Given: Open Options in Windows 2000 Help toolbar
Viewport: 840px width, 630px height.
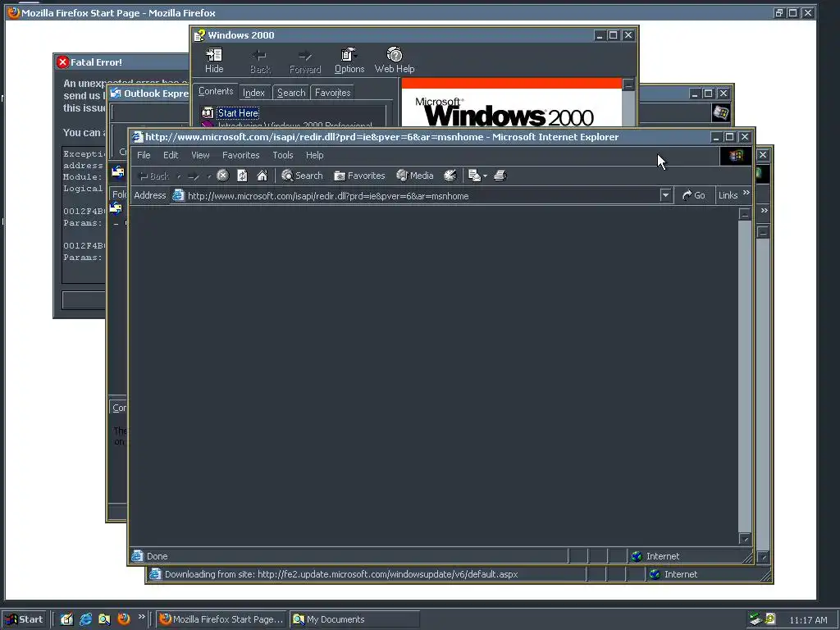Looking at the screenshot, I should 349,61.
